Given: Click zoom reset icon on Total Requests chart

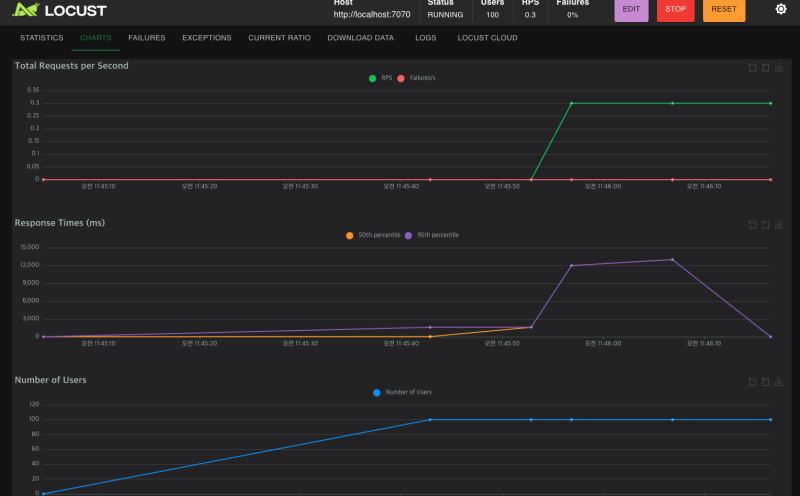Looking at the screenshot, I should [x=765, y=68].
